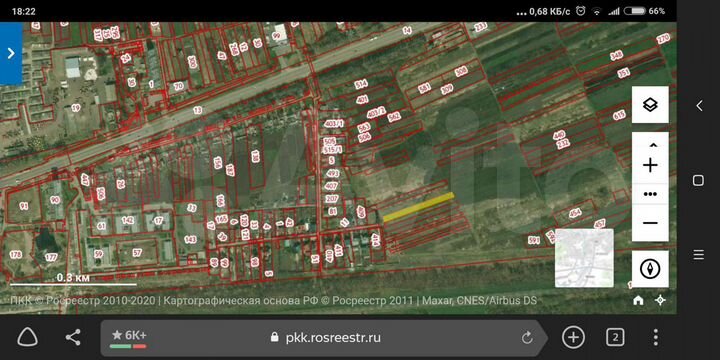Select parcel labeled 99
Screen dimensions: 720x360
pyautogui.click(x=276, y=35)
